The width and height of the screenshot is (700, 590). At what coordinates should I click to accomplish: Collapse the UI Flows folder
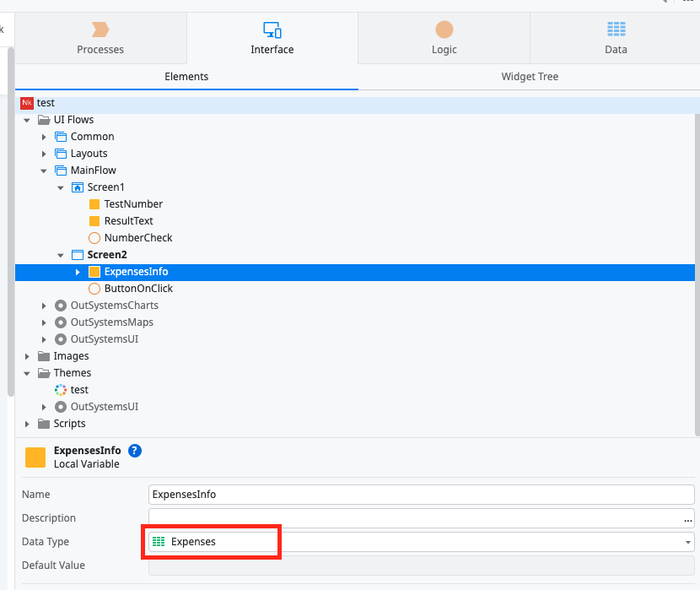coord(27,120)
